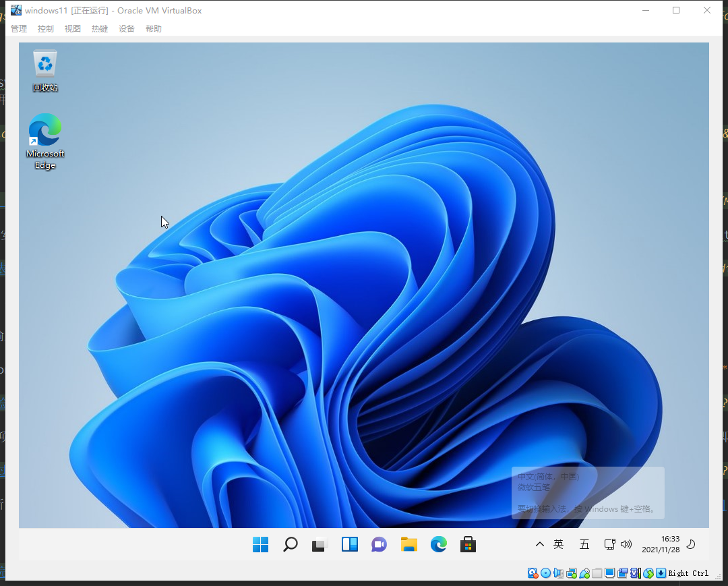Open Task View on the taskbar
The height and width of the screenshot is (586, 728).
pos(320,544)
